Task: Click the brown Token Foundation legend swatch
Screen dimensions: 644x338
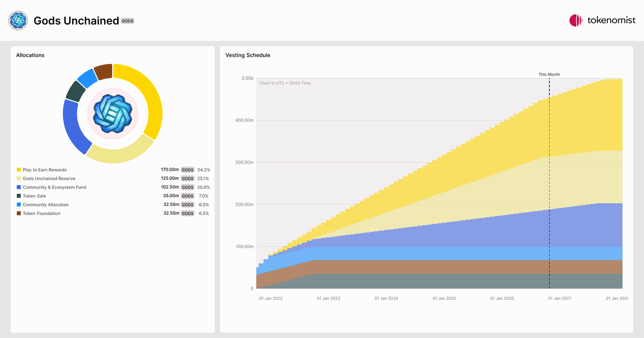Action: pos(19,214)
